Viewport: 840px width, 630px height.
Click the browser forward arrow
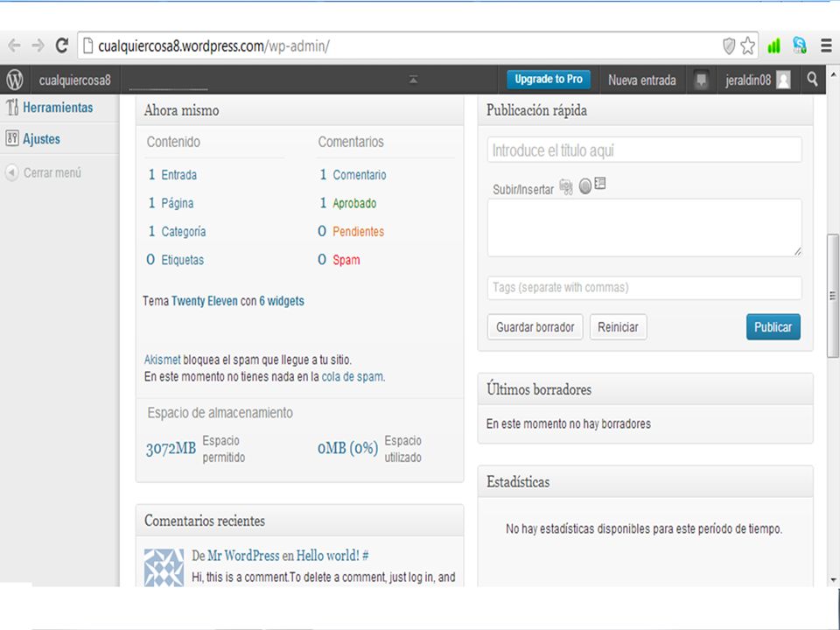[38, 45]
